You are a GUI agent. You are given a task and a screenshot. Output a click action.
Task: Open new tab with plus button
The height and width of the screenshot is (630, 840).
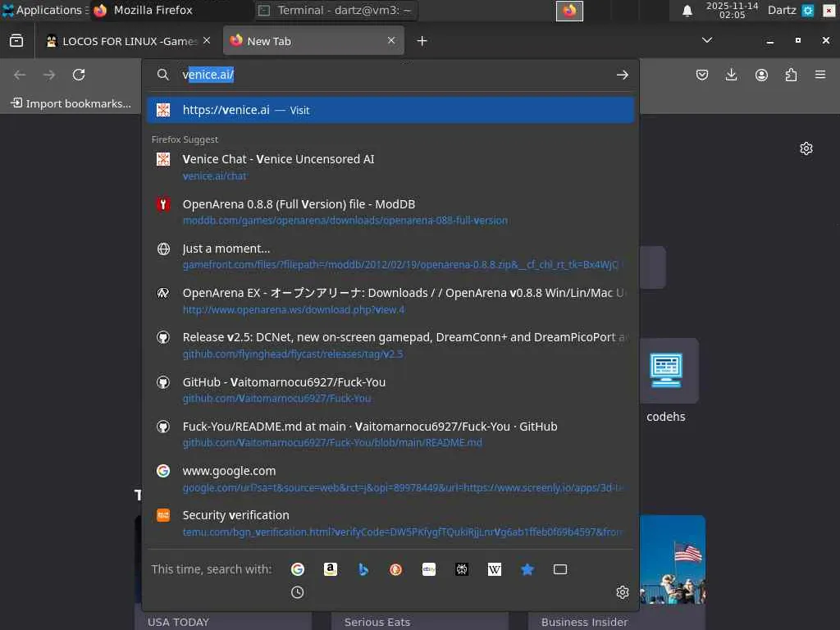coord(422,41)
